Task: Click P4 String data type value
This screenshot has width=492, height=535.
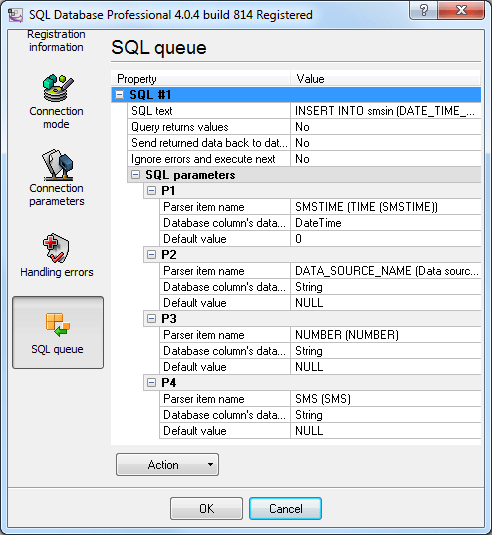Action: [x=386, y=415]
